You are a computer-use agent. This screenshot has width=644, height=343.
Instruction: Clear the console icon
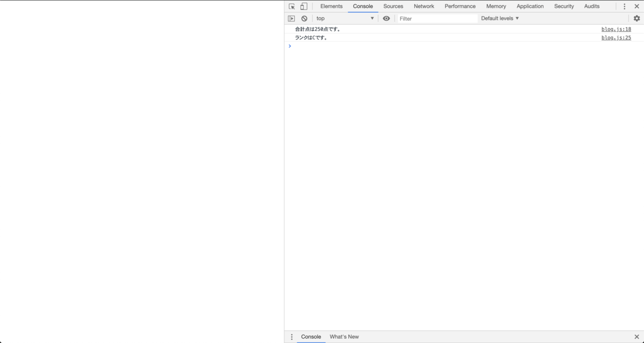click(304, 18)
